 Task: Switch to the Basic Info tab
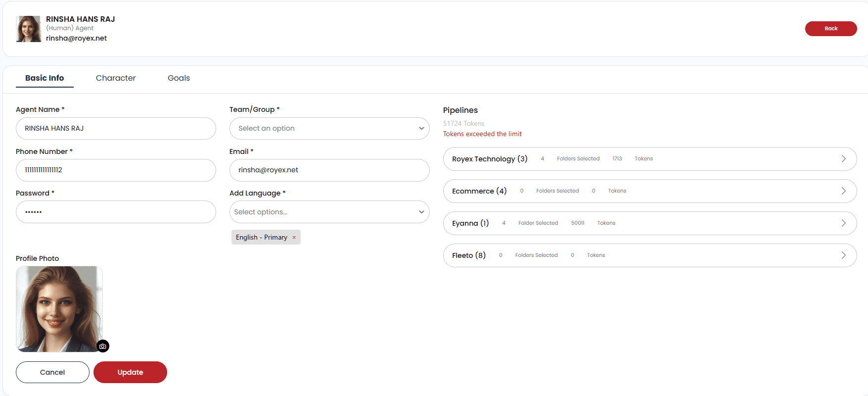click(x=45, y=78)
